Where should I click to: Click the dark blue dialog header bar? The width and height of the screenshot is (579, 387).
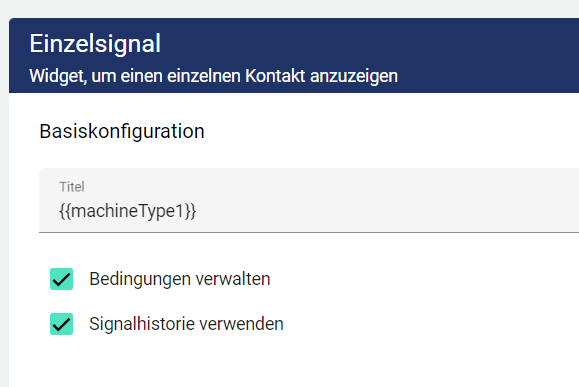[x=480, y=55]
